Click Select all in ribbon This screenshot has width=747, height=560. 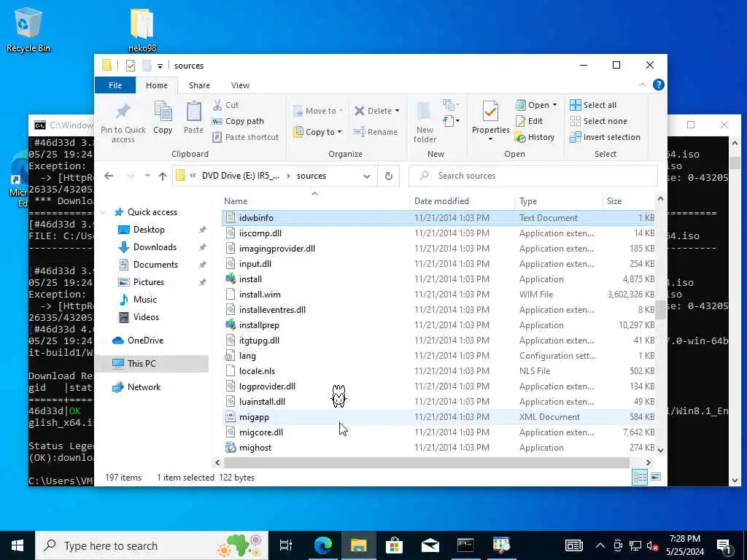593,105
